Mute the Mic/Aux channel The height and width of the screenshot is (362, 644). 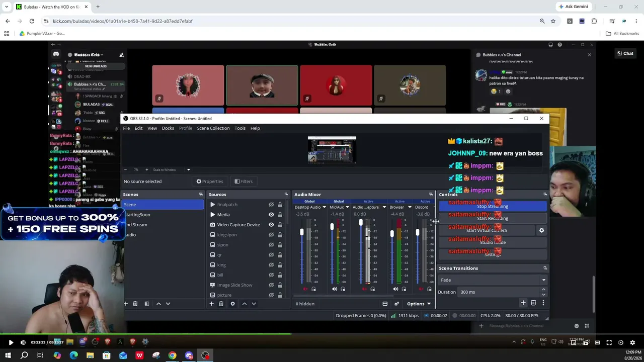point(335,289)
